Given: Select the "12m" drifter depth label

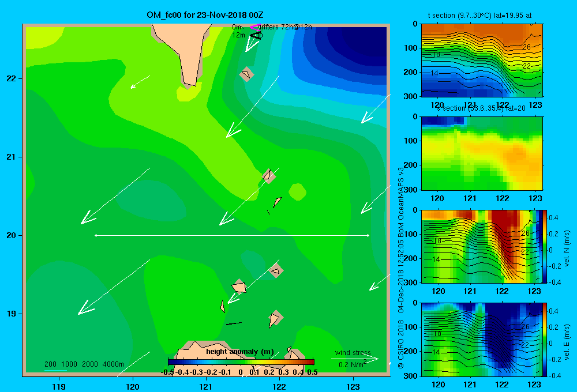Looking at the screenshot, I should point(238,35).
